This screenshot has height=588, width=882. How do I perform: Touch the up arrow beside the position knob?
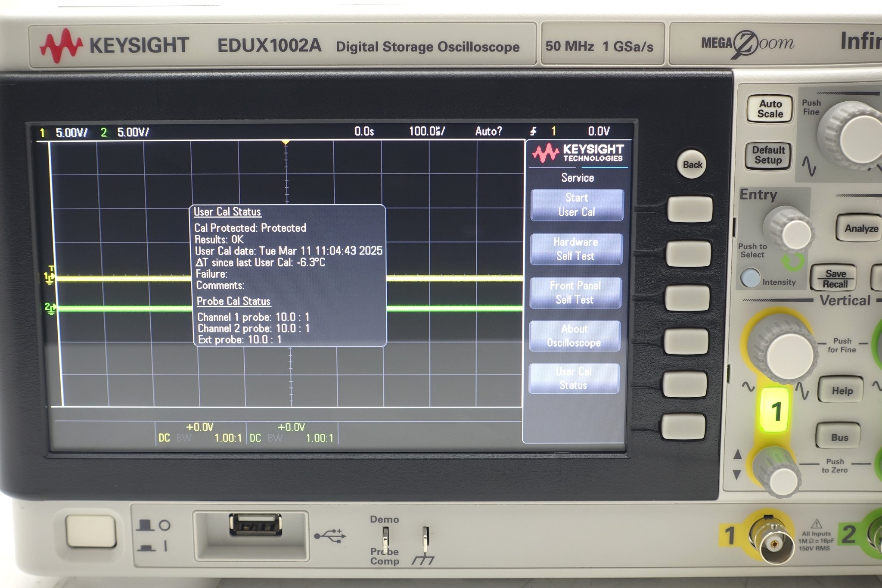(737, 454)
